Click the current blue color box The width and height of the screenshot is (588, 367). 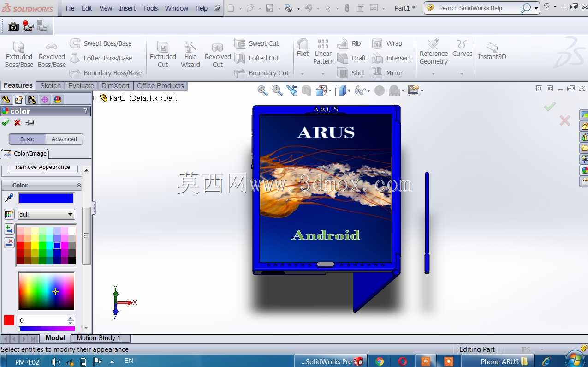point(46,199)
